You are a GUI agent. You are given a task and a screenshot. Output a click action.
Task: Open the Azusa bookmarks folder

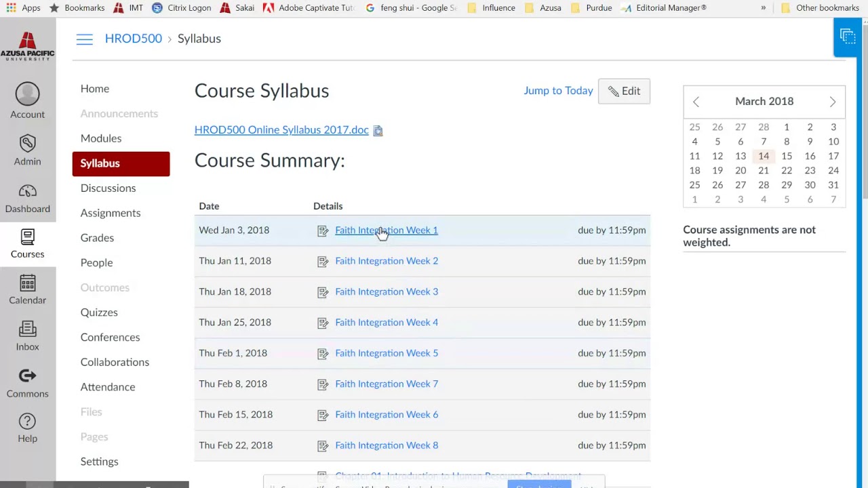coord(542,7)
